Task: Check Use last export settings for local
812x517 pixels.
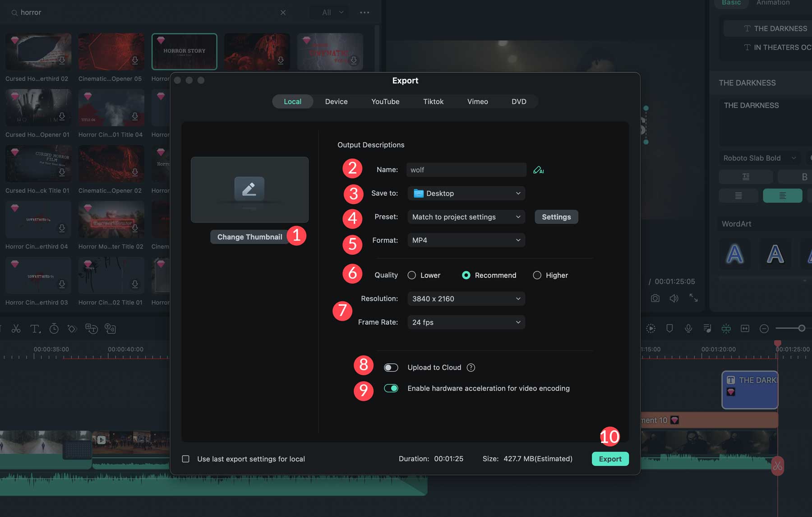Action: click(185, 459)
